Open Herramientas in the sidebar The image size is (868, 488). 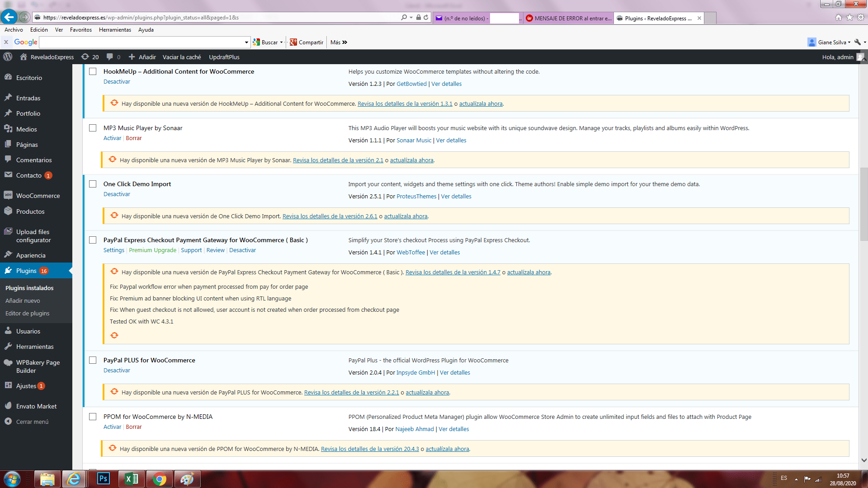coord(35,347)
